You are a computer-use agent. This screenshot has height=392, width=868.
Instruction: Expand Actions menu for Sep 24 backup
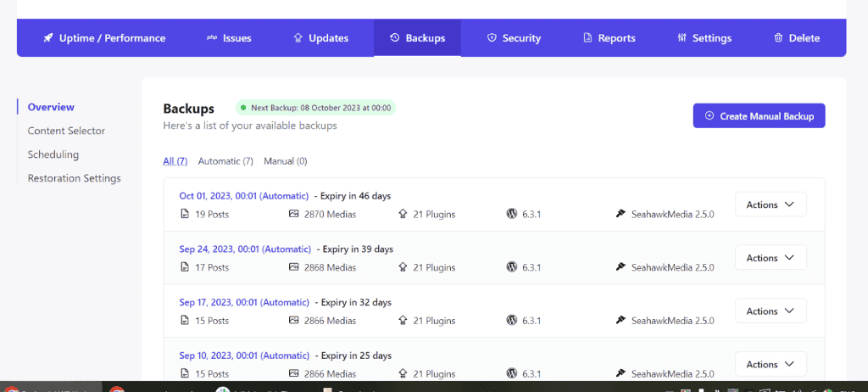(x=770, y=258)
